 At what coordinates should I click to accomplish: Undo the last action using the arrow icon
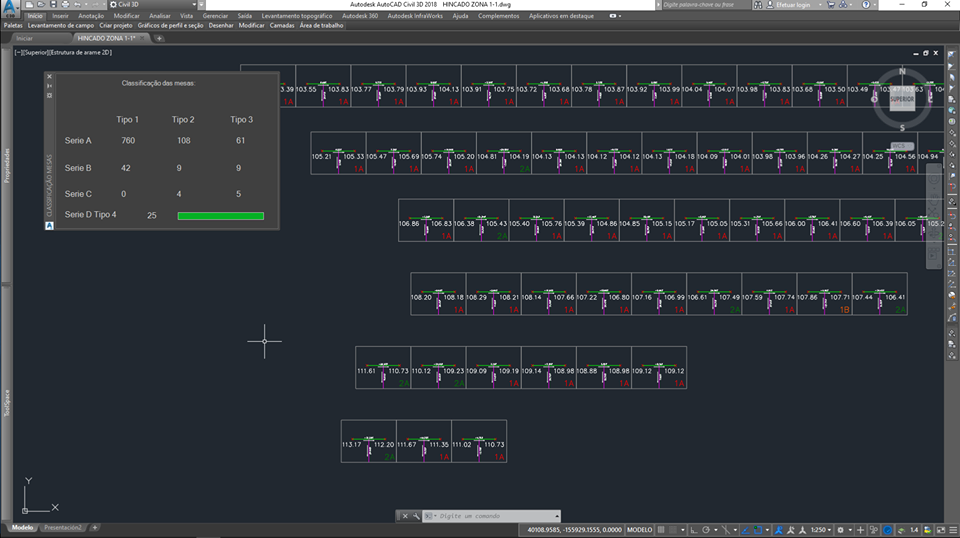point(77,4)
